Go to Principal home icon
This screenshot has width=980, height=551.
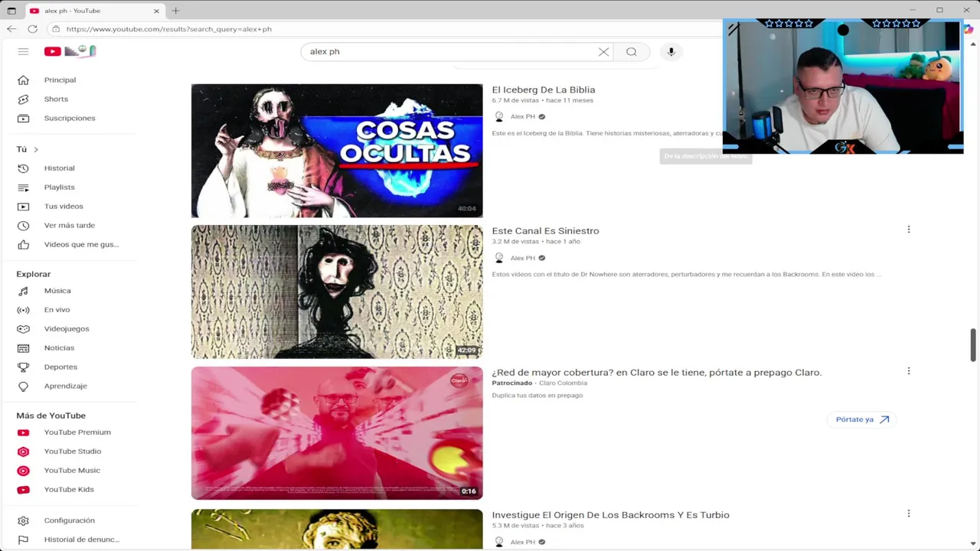[x=23, y=80]
